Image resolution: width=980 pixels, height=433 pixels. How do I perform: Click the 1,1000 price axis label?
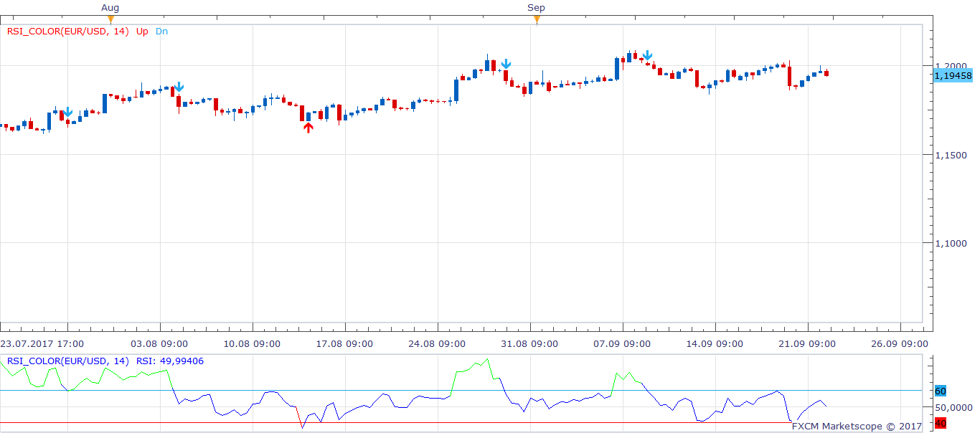[950, 244]
